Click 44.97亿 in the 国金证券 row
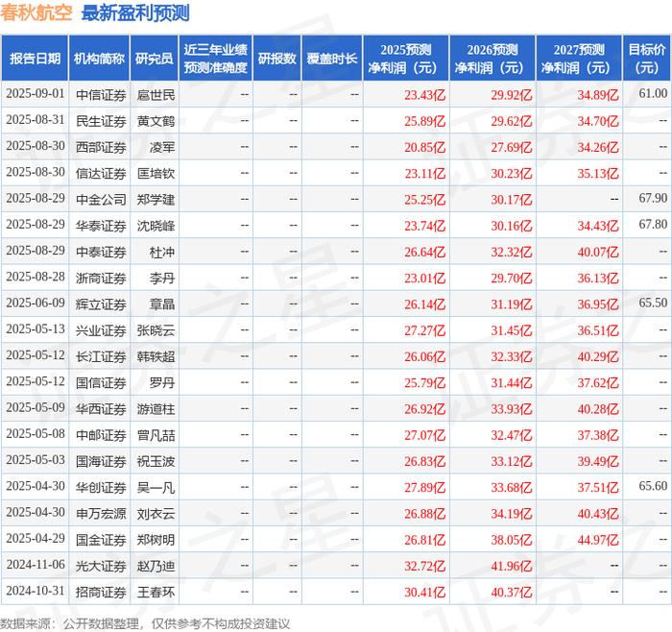Screen dimensions: 672x632 coord(598,540)
